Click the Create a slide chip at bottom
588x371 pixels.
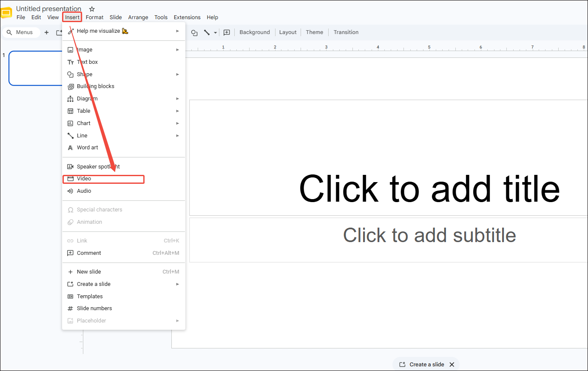422,365
